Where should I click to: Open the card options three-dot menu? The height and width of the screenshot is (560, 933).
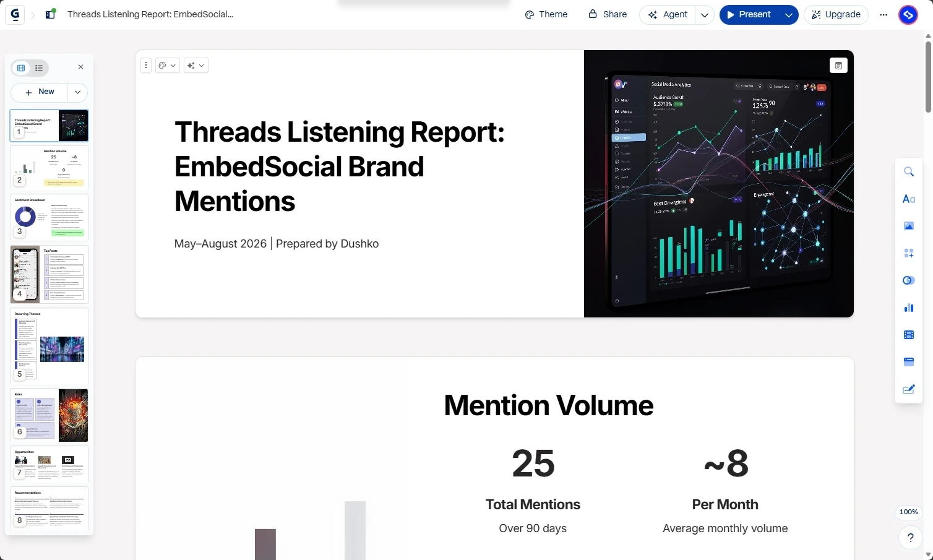point(146,65)
